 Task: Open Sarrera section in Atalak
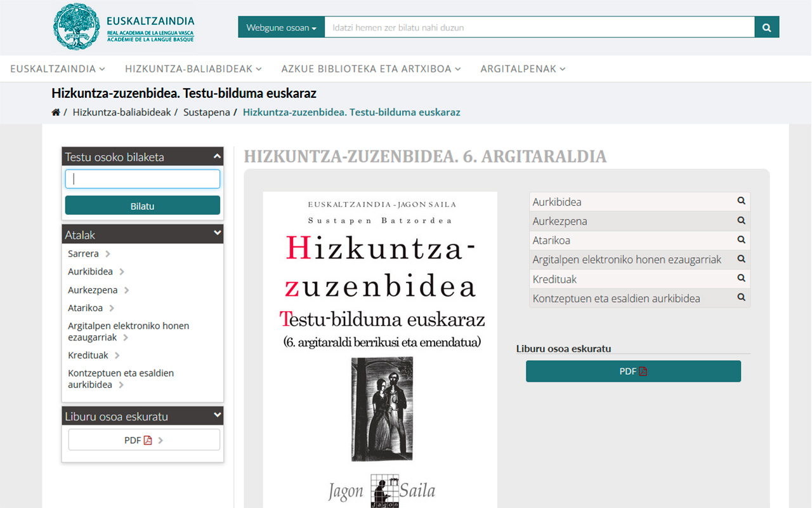(83, 253)
